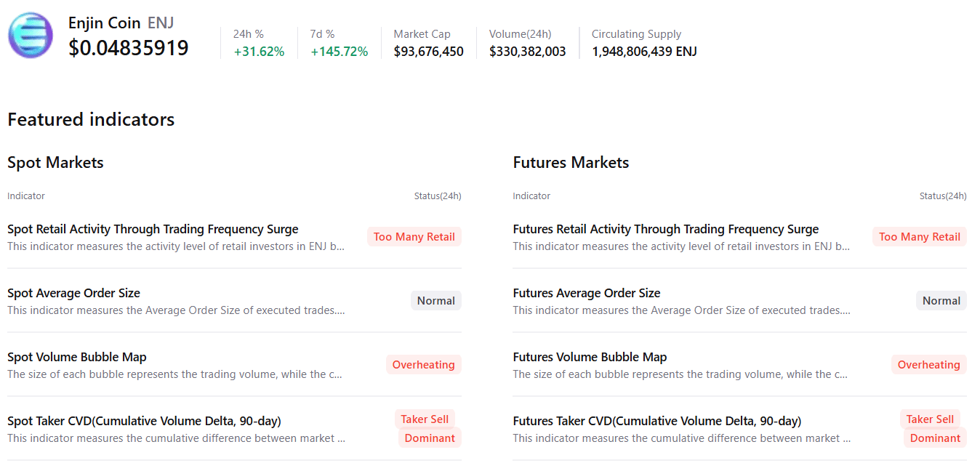Open the Spot Average Order Size indicator
This screenshot has height=471, width=980.
(x=73, y=294)
